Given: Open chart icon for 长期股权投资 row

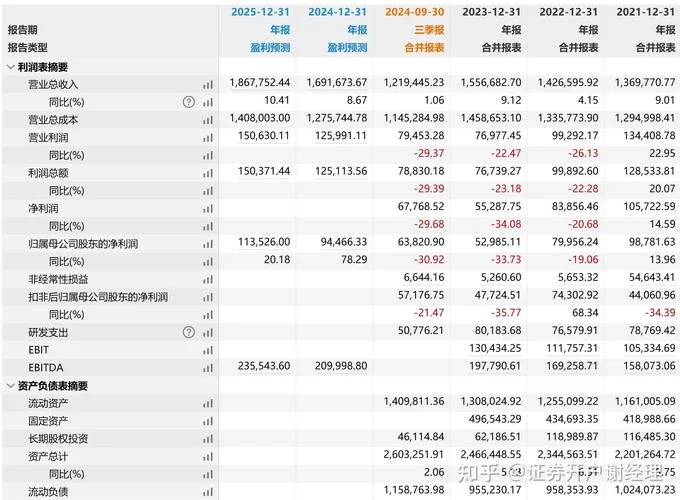Looking at the screenshot, I should [x=208, y=439].
